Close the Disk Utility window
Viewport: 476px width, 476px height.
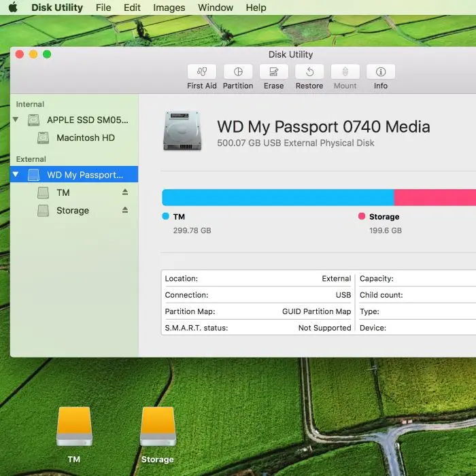click(20, 54)
